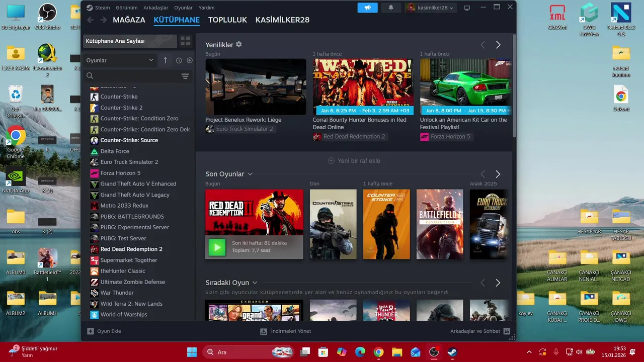Viewport: 644px width, 362px height.
Task: Open İndirmeleri Yönet downloads
Action: click(285, 331)
